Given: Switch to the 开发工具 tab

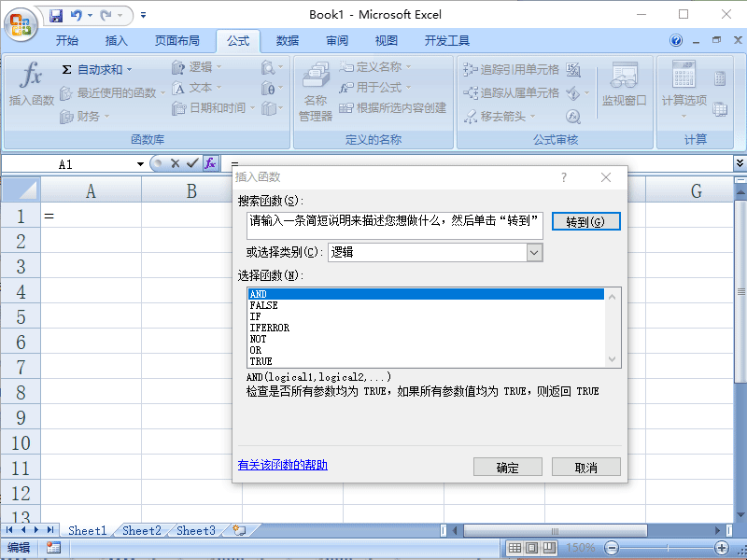Looking at the screenshot, I should (447, 41).
